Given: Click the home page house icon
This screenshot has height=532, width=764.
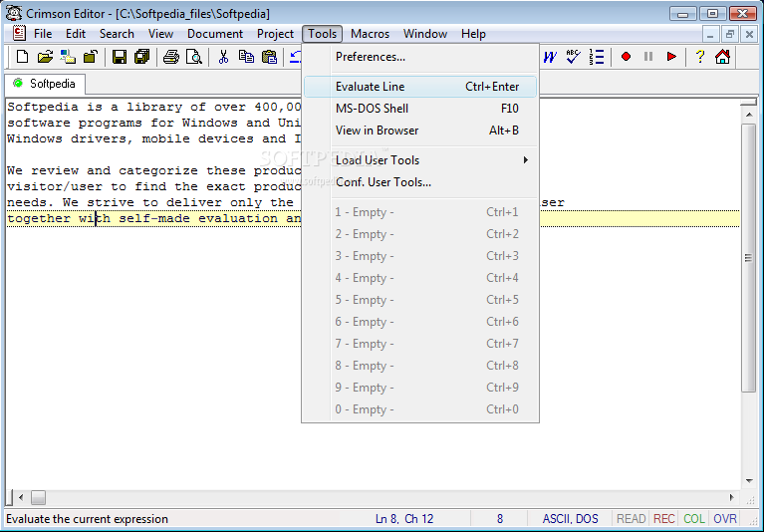Looking at the screenshot, I should tap(722, 57).
